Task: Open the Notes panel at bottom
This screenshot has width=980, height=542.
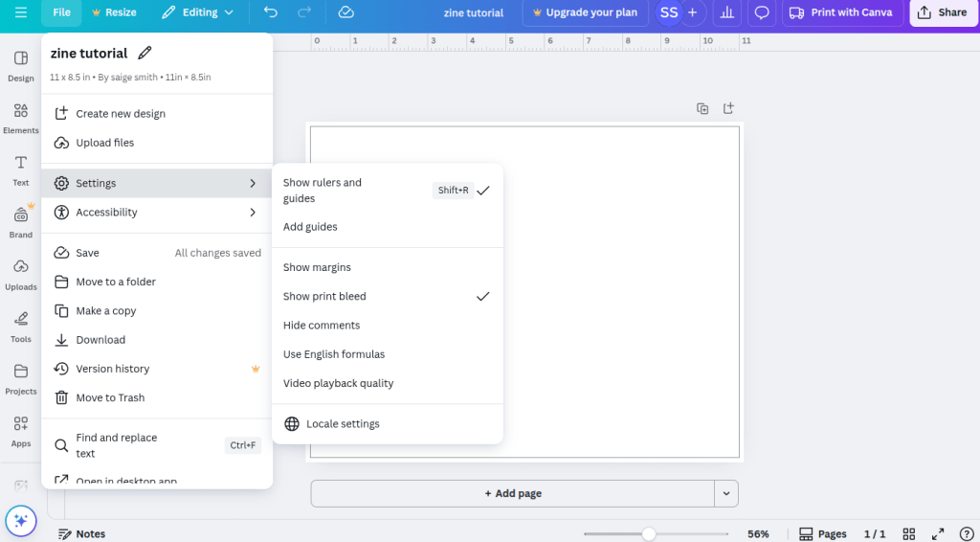Action: (x=82, y=533)
